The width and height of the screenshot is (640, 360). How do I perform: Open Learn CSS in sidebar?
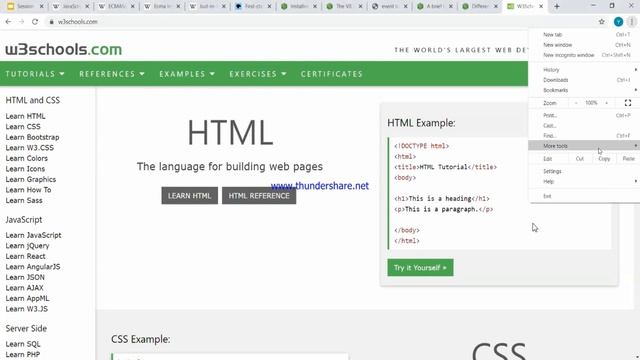pos(23,127)
